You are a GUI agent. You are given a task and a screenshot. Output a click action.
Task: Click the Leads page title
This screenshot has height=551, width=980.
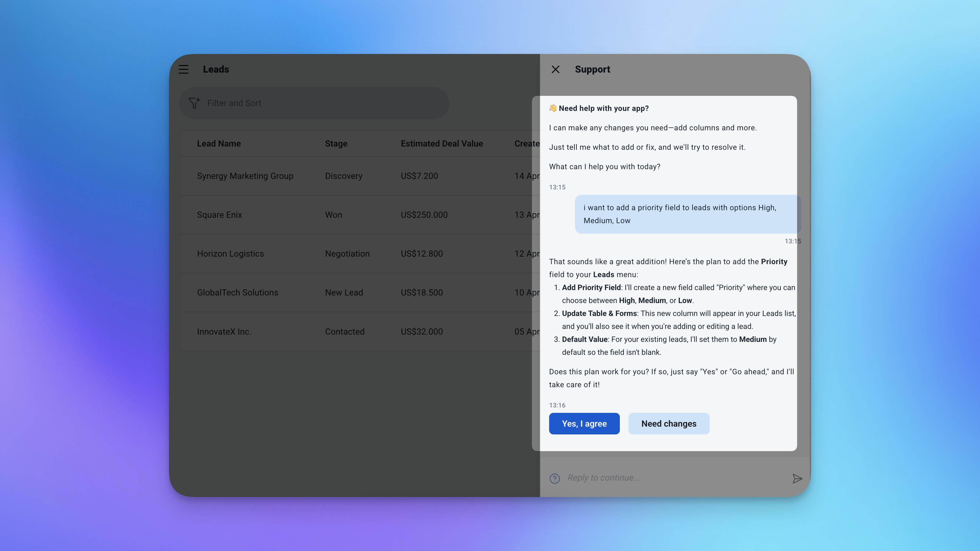(216, 69)
